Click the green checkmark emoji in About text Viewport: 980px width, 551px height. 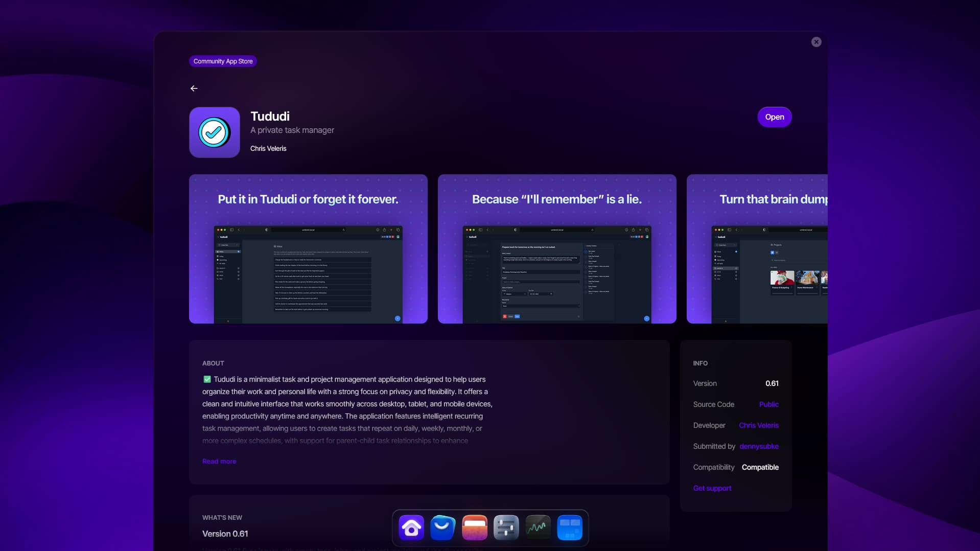207,379
